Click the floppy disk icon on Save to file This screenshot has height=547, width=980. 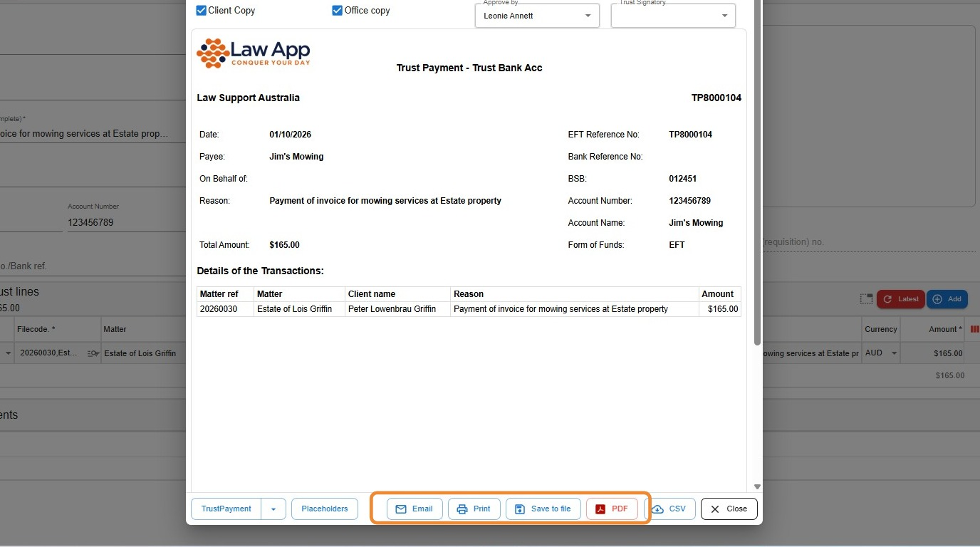tap(520, 509)
